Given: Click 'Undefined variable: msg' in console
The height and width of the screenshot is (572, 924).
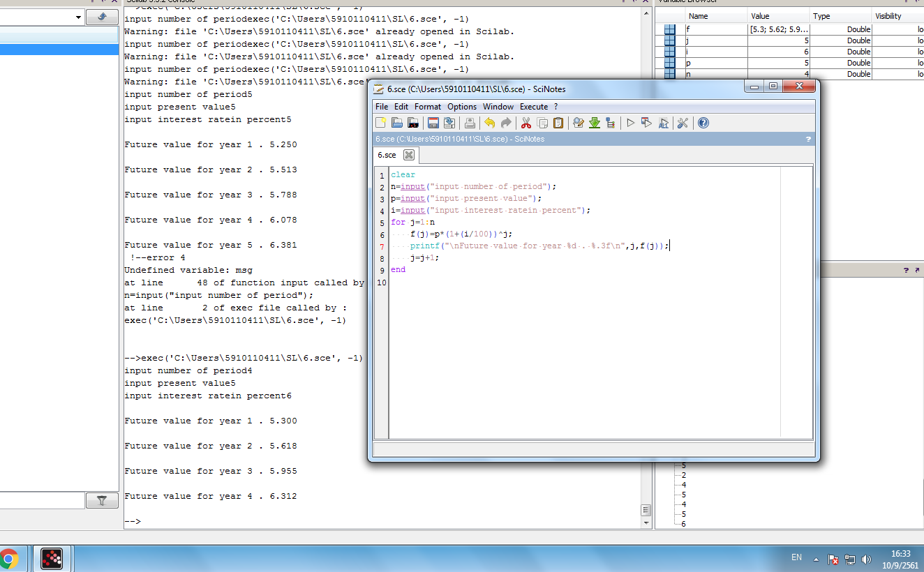Looking at the screenshot, I should [x=188, y=270].
